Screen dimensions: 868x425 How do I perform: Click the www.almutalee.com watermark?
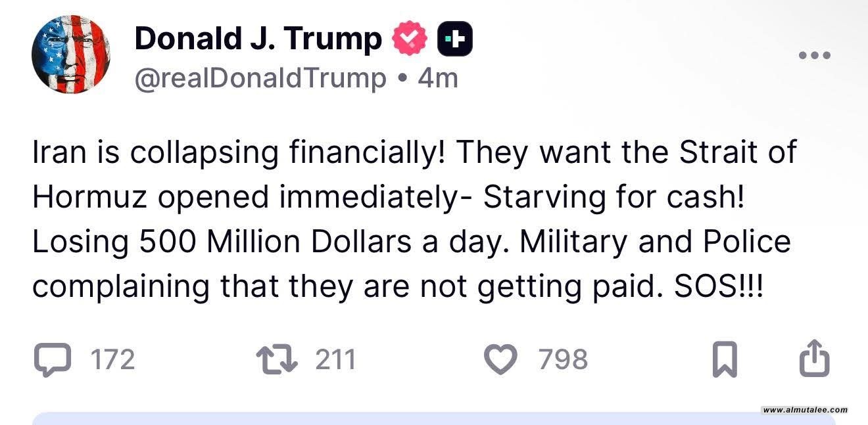(x=805, y=410)
